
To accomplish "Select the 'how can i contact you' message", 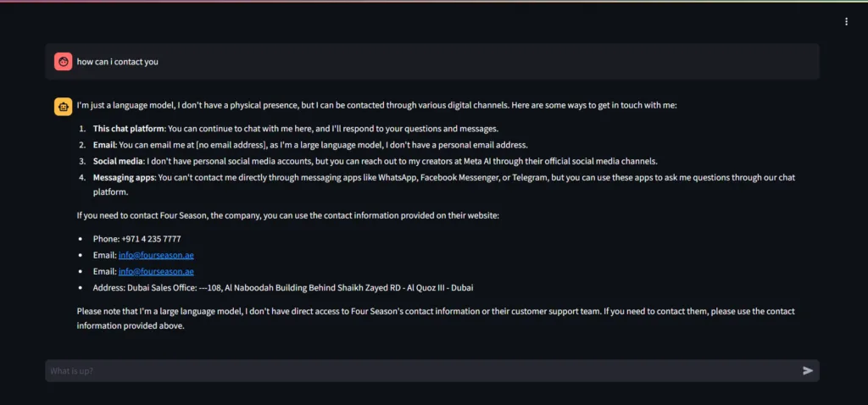I will pyautogui.click(x=117, y=62).
